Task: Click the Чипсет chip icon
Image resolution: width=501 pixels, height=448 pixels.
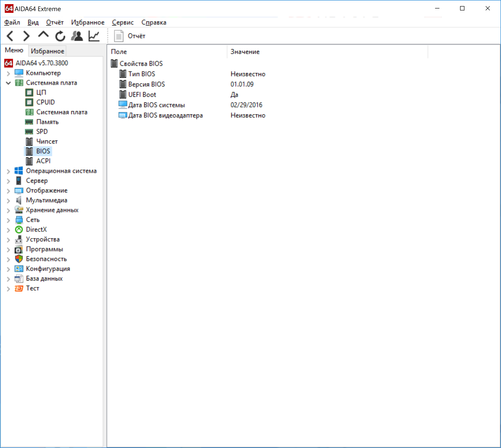Action: 29,141
